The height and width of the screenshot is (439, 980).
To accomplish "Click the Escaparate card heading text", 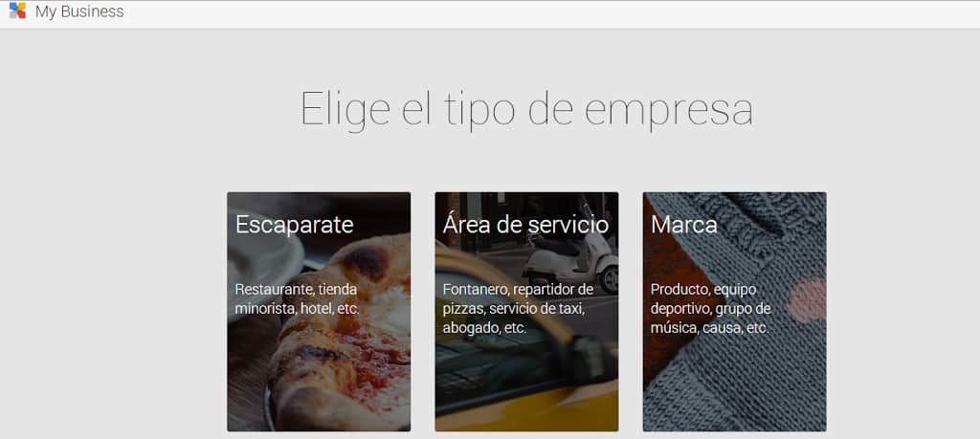I will (295, 225).
